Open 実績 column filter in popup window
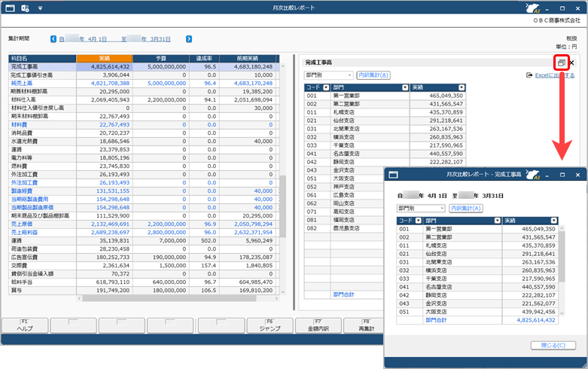588x369 pixels. pos(554,221)
